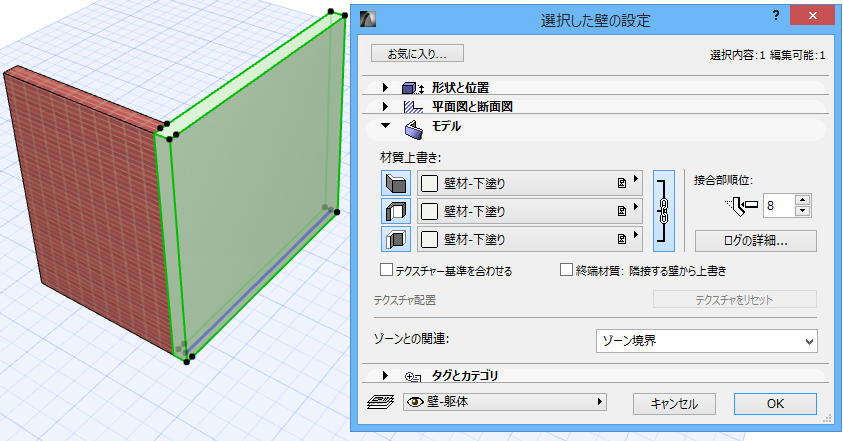Screen dimensions: 843x441
Task: Click 選択内容:1 編集可能:1 status text
Action: 767,55
